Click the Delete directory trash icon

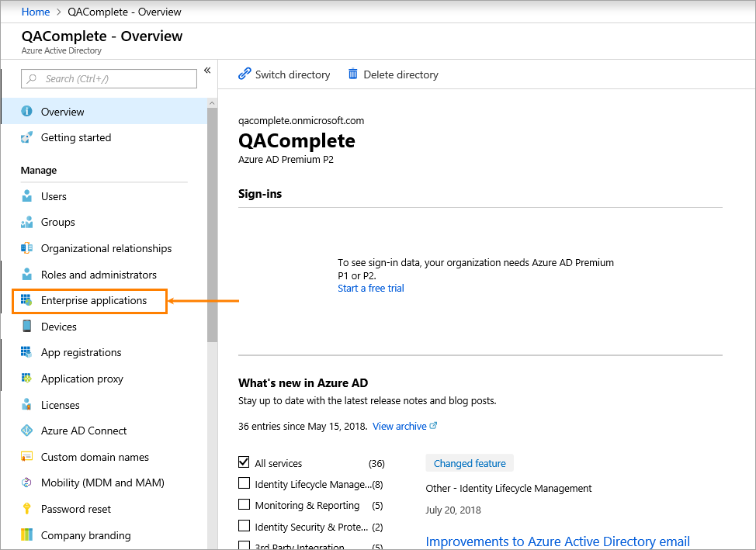click(x=353, y=74)
